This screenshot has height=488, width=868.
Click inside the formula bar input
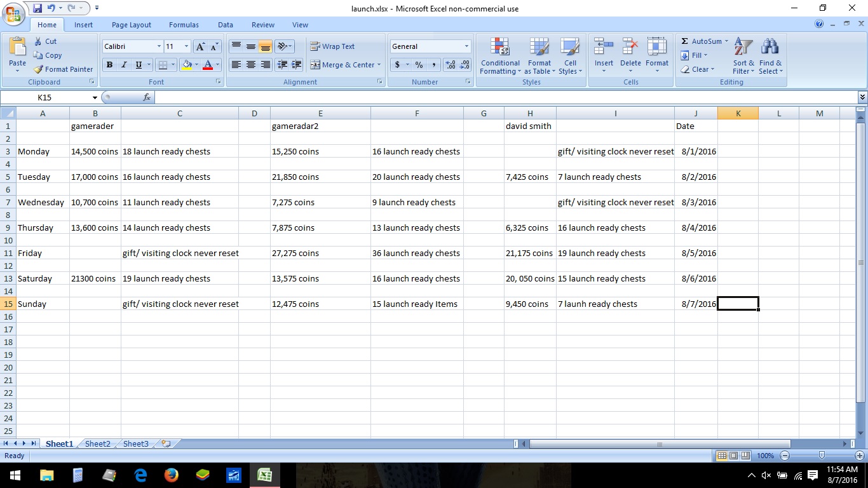pyautogui.click(x=505, y=97)
